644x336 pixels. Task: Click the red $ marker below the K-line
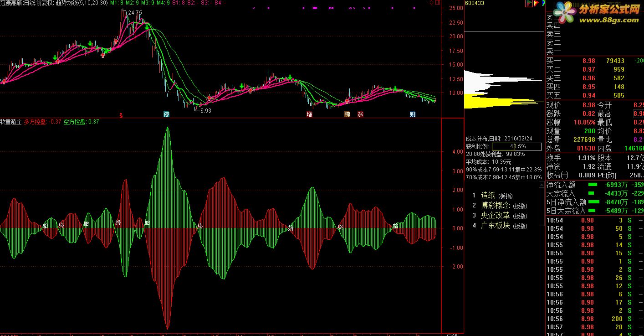[x=121, y=114]
